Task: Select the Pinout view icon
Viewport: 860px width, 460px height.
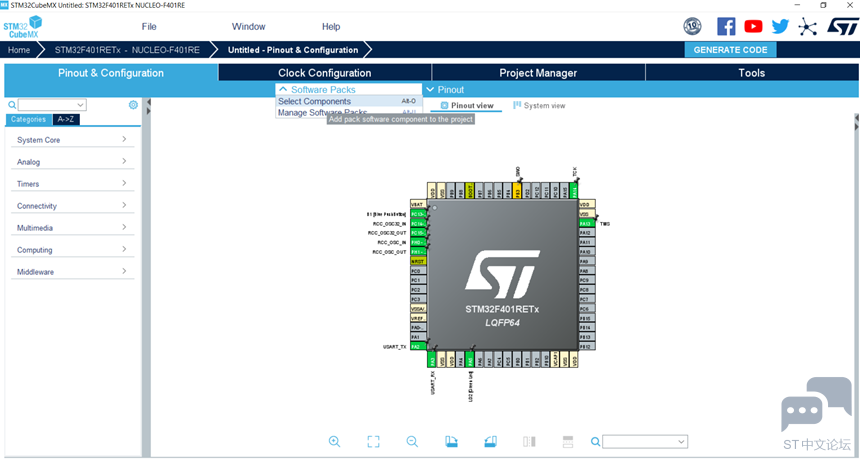Action: point(445,105)
